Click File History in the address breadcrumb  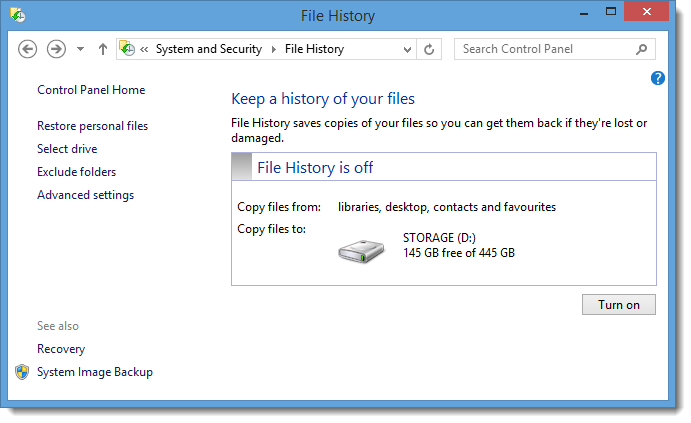[x=314, y=49]
